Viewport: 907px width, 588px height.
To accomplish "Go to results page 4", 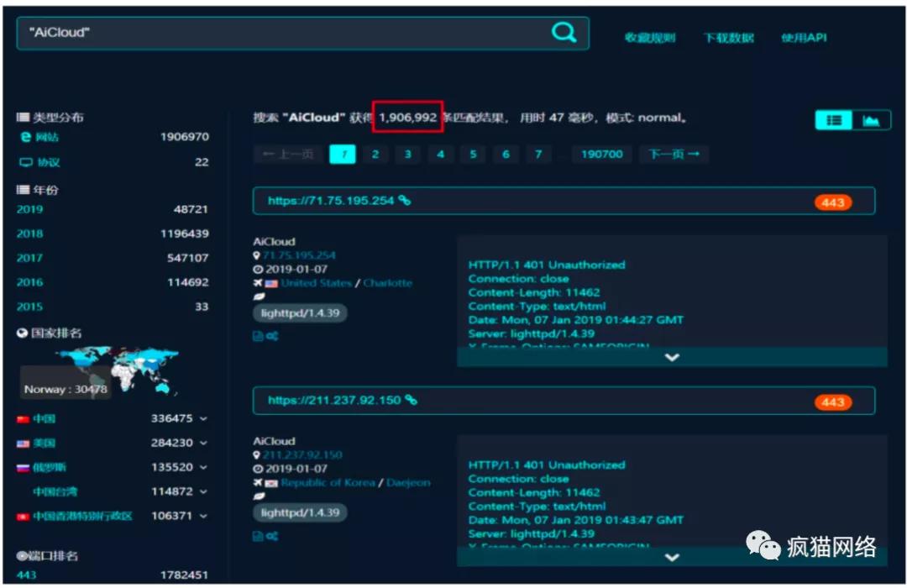I will [x=440, y=154].
